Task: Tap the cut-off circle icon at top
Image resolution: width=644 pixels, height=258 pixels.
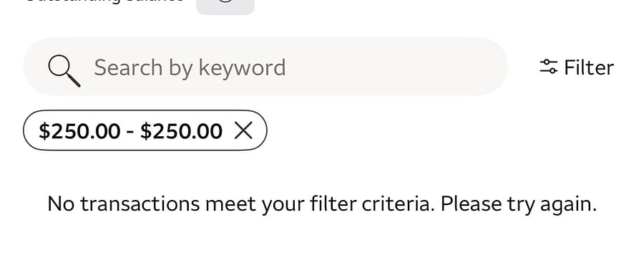Action: 225,1
